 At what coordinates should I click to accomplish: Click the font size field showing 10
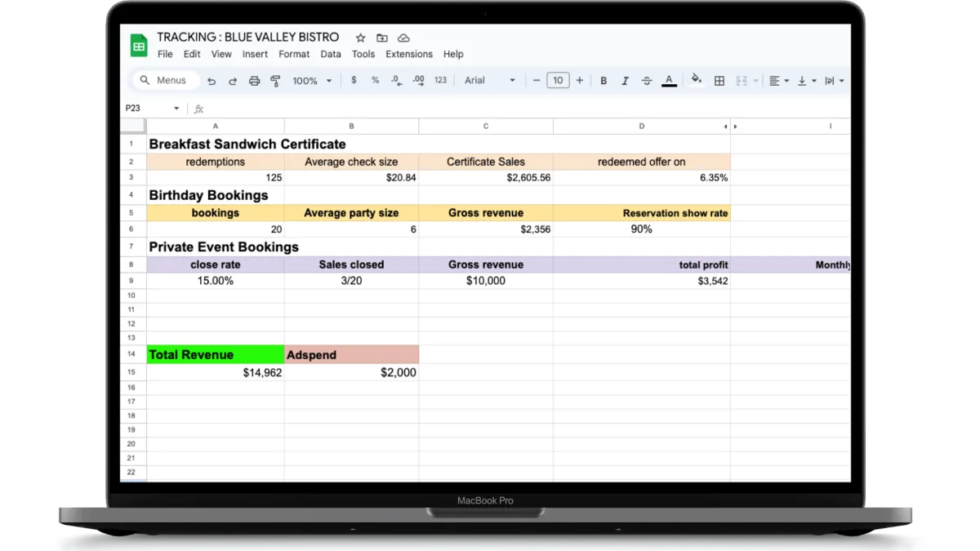558,80
